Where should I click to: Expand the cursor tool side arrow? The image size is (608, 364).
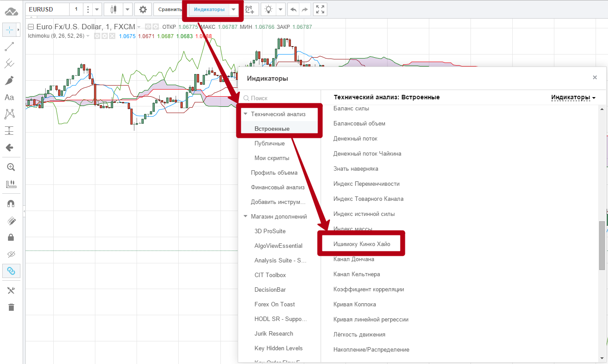click(18, 30)
